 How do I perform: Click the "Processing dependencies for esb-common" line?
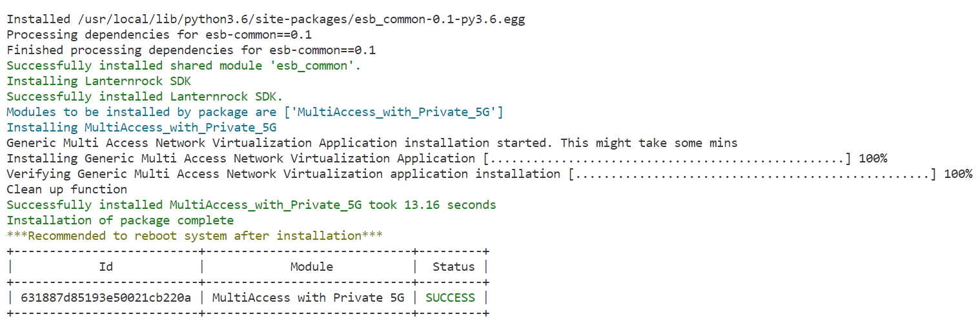(x=159, y=35)
